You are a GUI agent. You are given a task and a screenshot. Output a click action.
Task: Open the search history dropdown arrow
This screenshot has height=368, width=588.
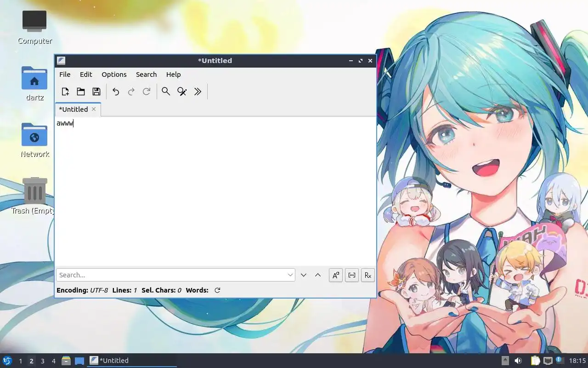point(290,275)
